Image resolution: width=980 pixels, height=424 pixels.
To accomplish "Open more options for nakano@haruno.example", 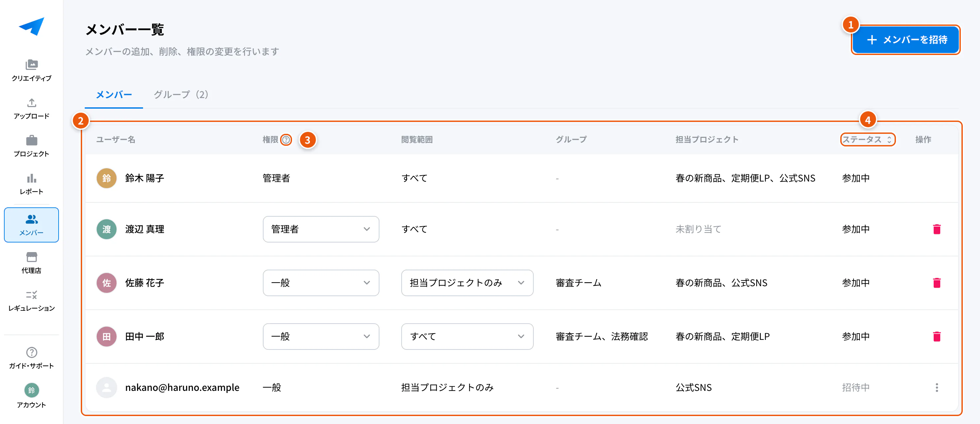I will pyautogui.click(x=937, y=388).
